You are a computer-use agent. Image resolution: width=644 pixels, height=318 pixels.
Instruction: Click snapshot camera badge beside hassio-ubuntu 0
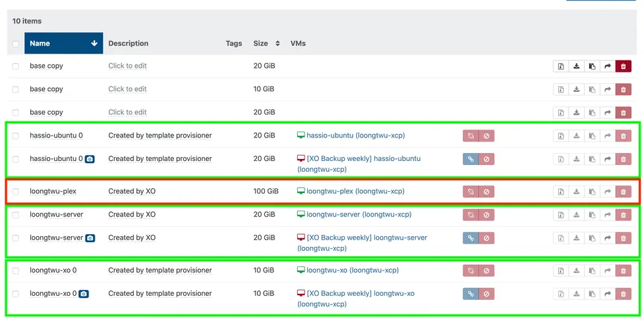tap(89, 159)
